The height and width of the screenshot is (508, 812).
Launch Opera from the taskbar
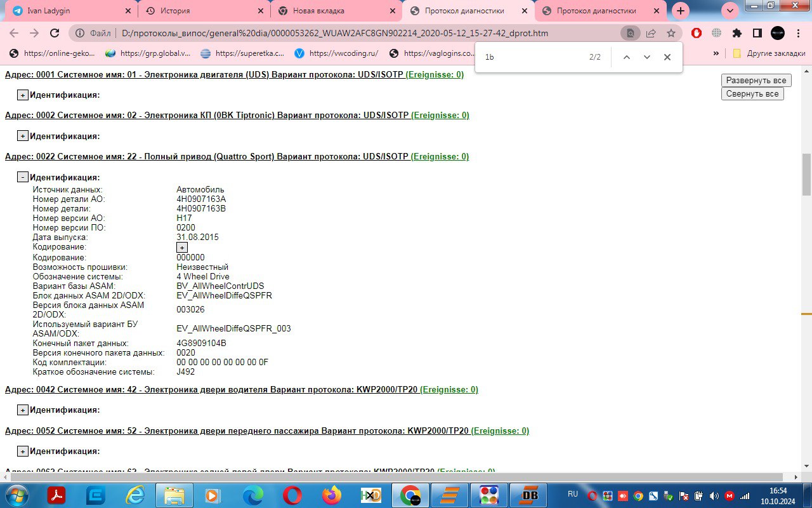click(292, 495)
